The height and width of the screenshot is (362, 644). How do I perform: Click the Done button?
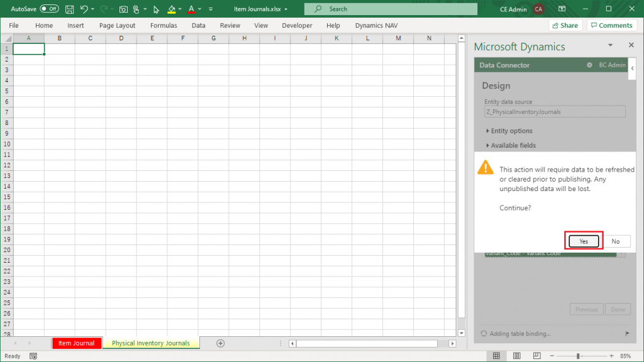pos(618,309)
